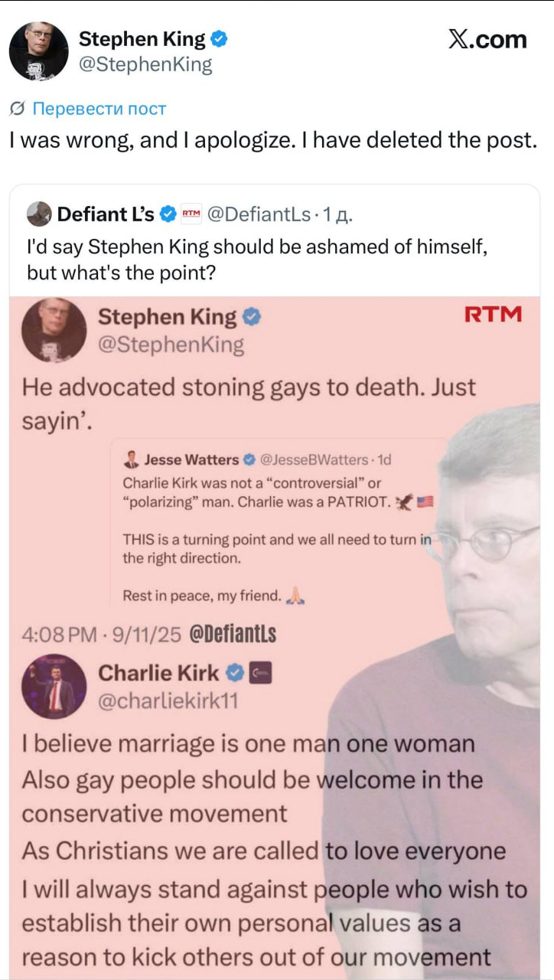Click the blue verified badge beside Stephen King

click(218, 39)
